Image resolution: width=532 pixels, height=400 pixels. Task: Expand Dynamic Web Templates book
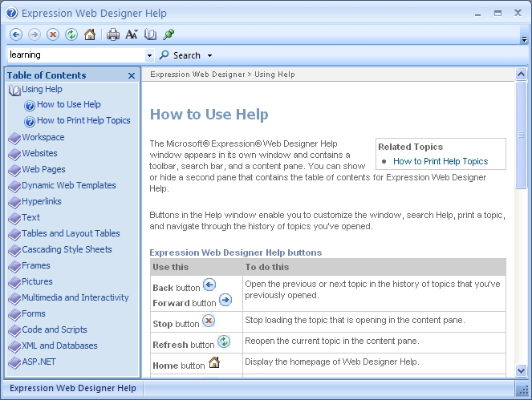tap(69, 185)
